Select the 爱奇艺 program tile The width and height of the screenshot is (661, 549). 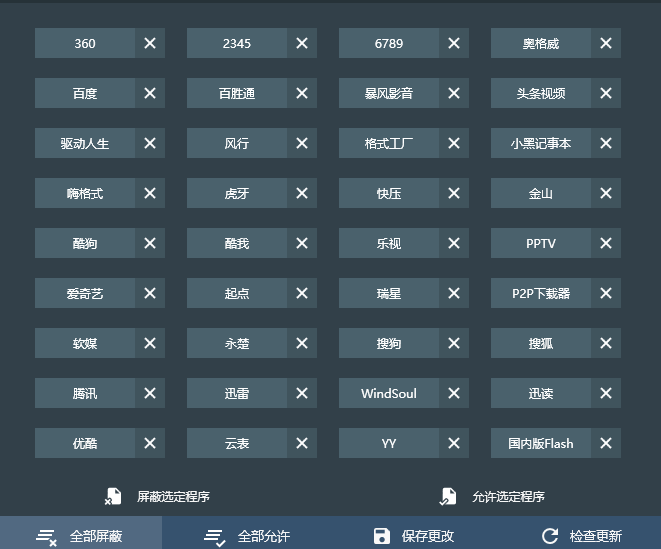tap(85, 293)
